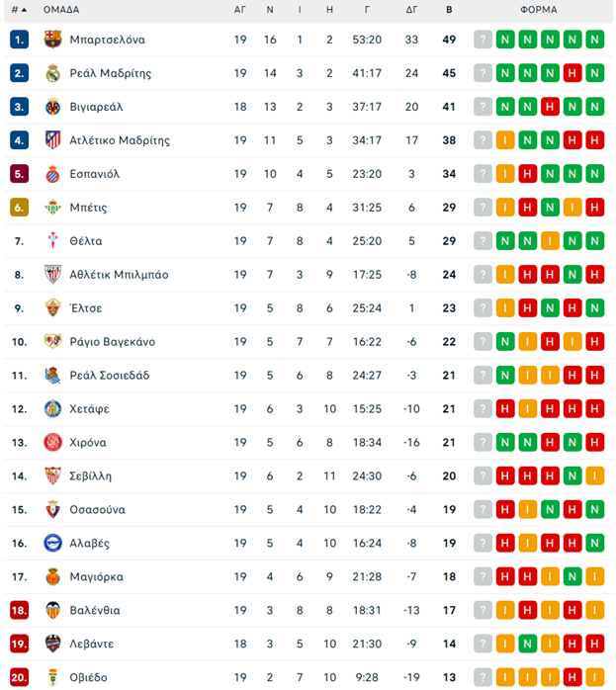
Task: Click the Barcelona club crest
Action: tap(52, 40)
